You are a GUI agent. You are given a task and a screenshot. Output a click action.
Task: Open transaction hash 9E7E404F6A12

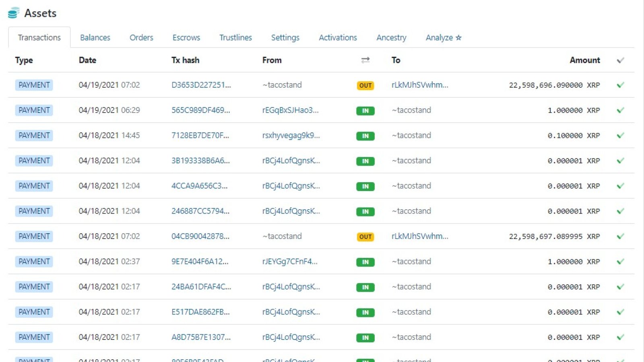(x=200, y=261)
